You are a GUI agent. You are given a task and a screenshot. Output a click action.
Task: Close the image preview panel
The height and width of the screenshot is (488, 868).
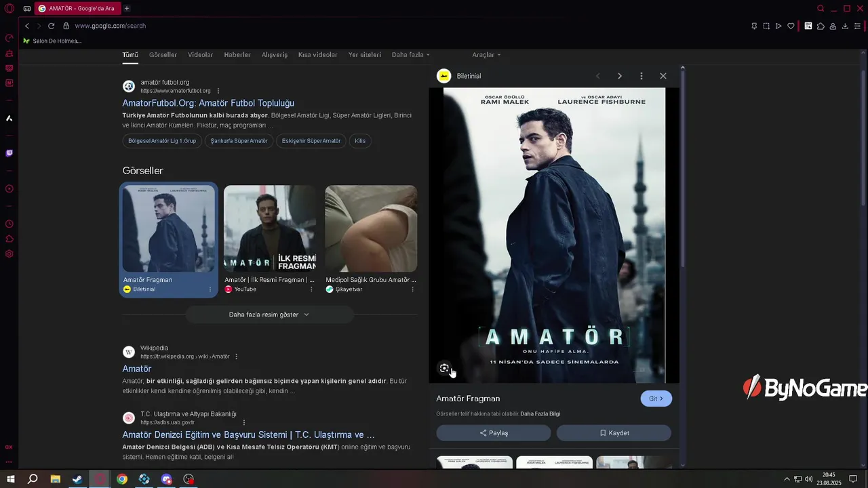[663, 76]
